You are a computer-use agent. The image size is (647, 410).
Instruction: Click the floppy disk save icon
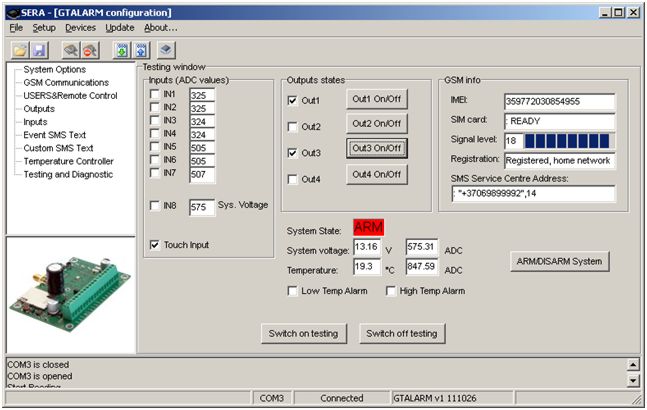click(x=39, y=50)
